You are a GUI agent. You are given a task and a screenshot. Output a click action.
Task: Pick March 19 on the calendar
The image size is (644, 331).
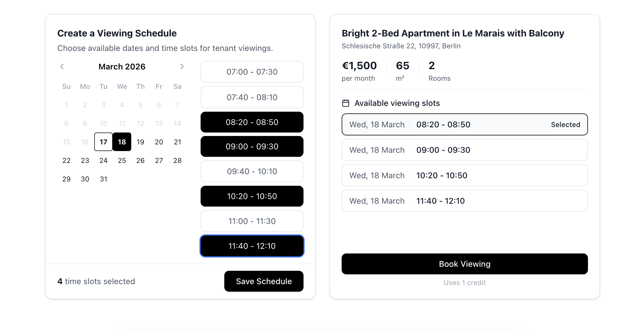140,142
